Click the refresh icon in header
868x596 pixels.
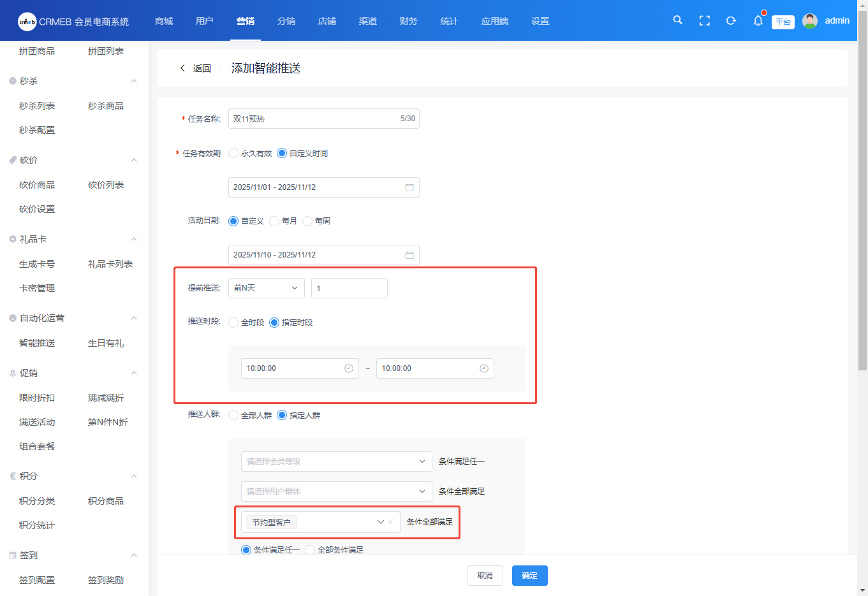pyautogui.click(x=731, y=21)
